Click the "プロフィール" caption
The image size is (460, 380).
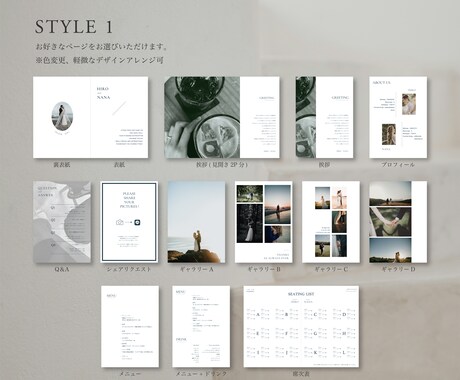click(x=398, y=165)
